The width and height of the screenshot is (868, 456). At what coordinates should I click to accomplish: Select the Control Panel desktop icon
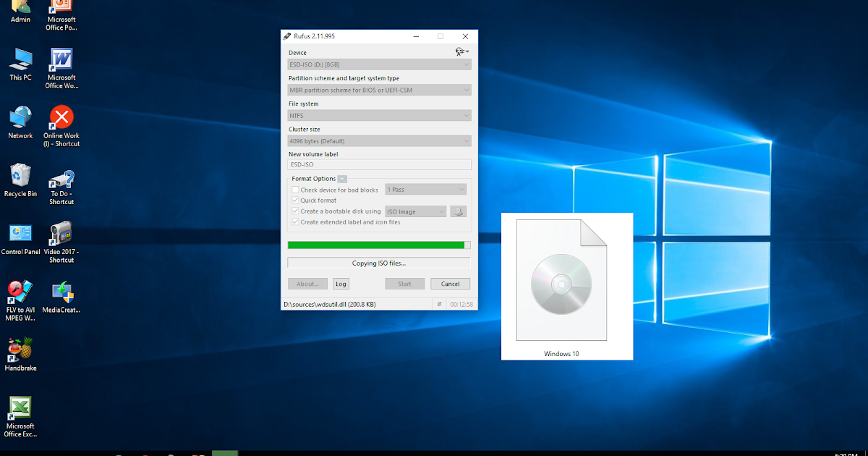click(x=20, y=239)
